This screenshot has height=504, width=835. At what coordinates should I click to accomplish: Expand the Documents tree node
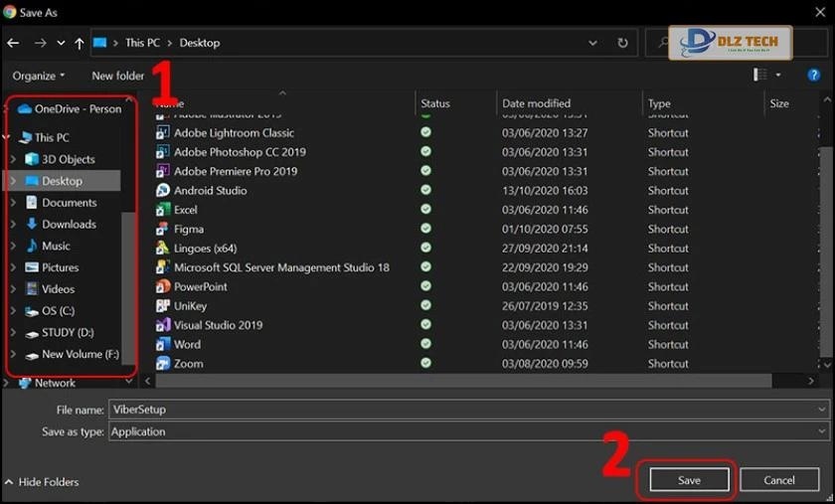13,203
